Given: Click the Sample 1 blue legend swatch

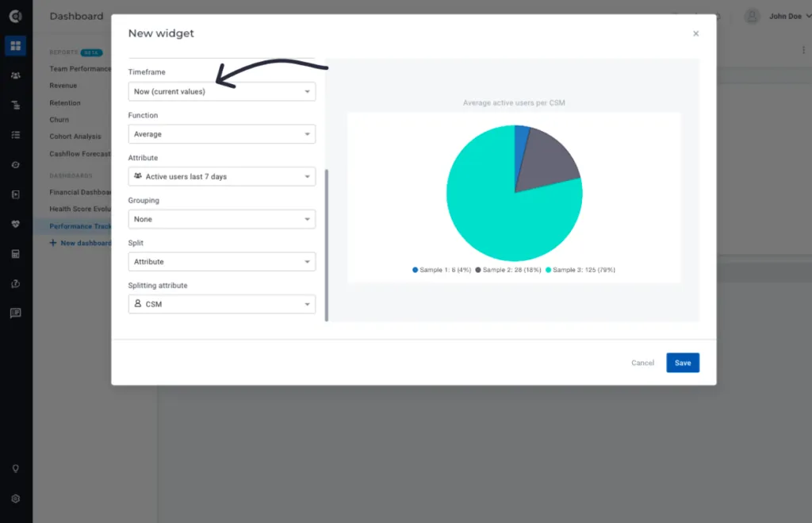Looking at the screenshot, I should coord(415,270).
